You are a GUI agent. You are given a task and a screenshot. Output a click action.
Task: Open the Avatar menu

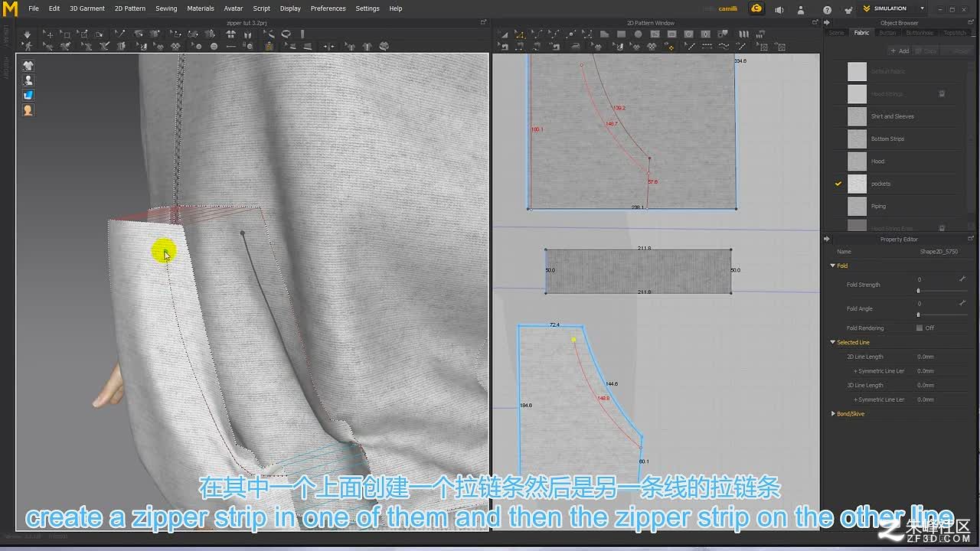(234, 8)
